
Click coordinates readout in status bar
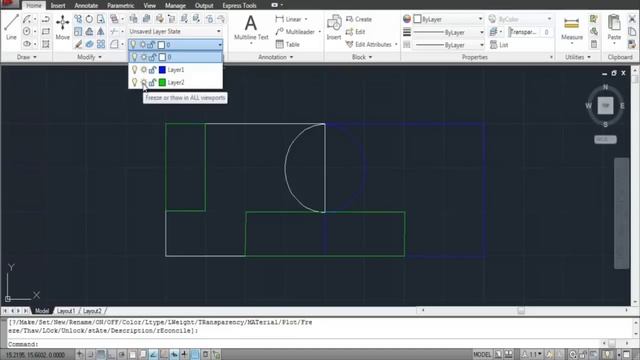pos(35,355)
